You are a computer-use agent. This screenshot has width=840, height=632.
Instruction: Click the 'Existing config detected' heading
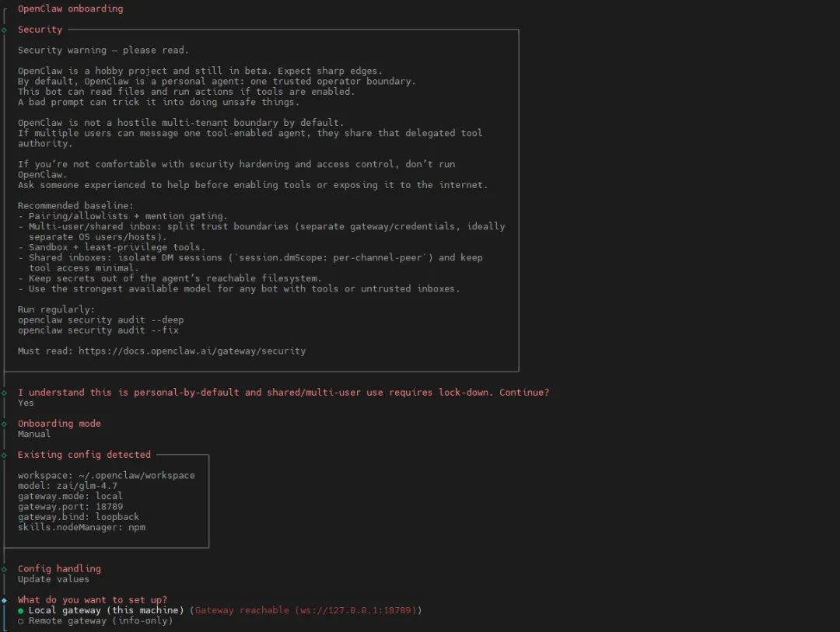pos(84,455)
